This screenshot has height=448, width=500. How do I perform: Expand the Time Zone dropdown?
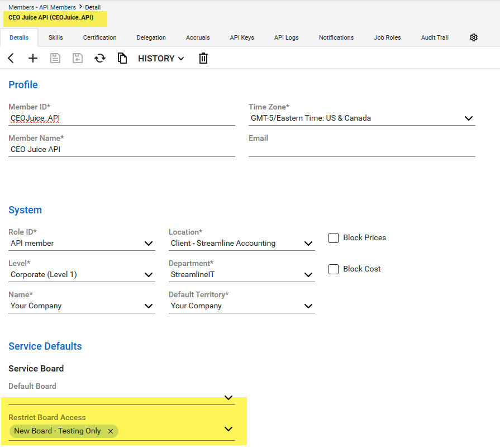tap(468, 118)
